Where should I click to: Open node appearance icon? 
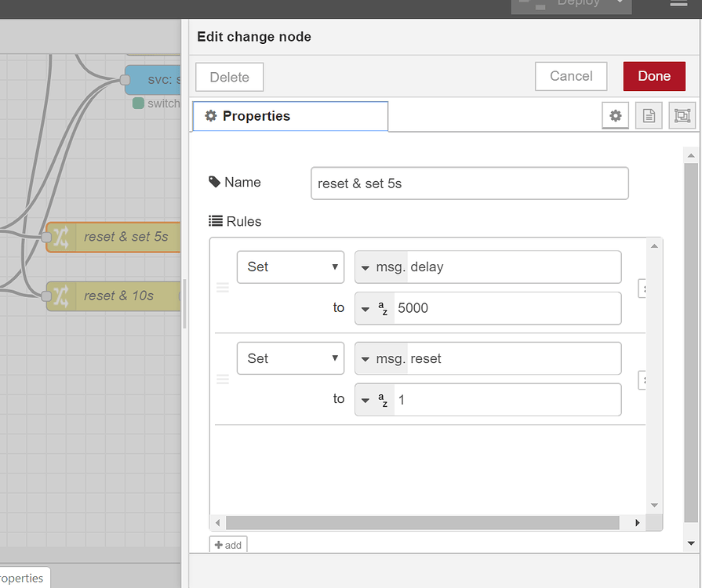point(682,116)
